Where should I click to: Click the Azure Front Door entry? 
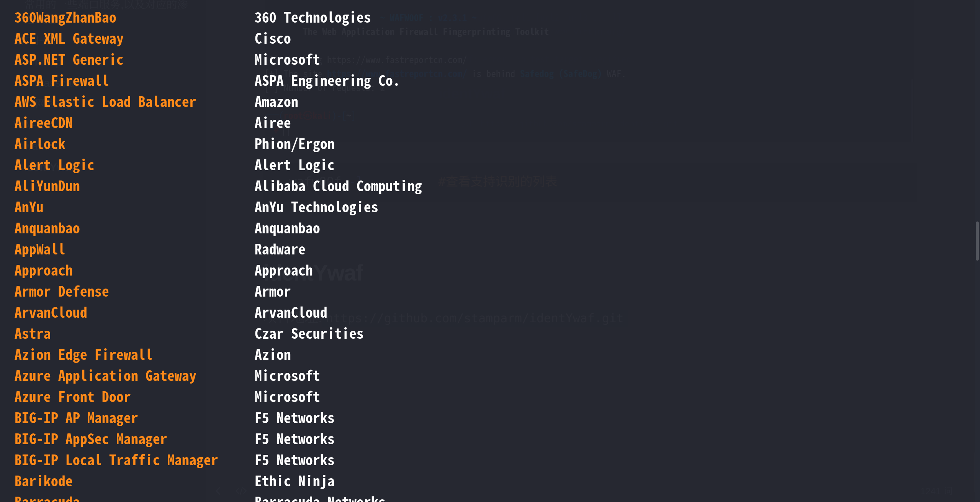(72, 397)
